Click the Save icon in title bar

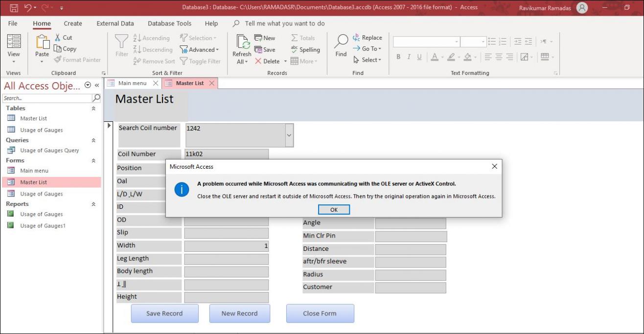[14, 8]
